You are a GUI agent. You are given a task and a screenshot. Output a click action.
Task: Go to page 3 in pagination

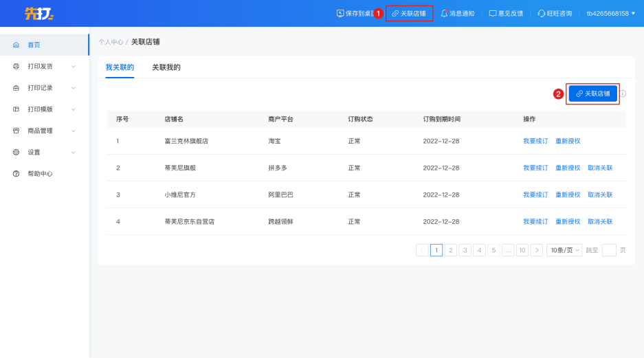[x=465, y=250]
